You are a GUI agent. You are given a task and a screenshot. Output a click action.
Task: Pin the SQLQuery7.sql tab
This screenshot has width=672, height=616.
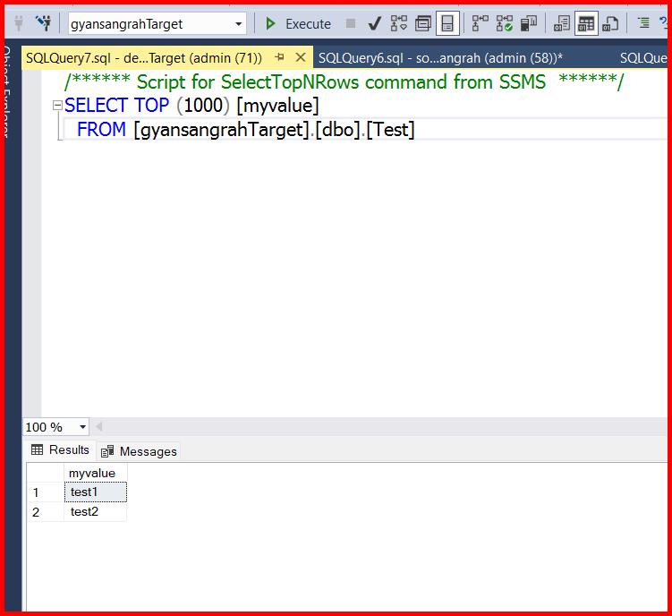tap(279, 56)
